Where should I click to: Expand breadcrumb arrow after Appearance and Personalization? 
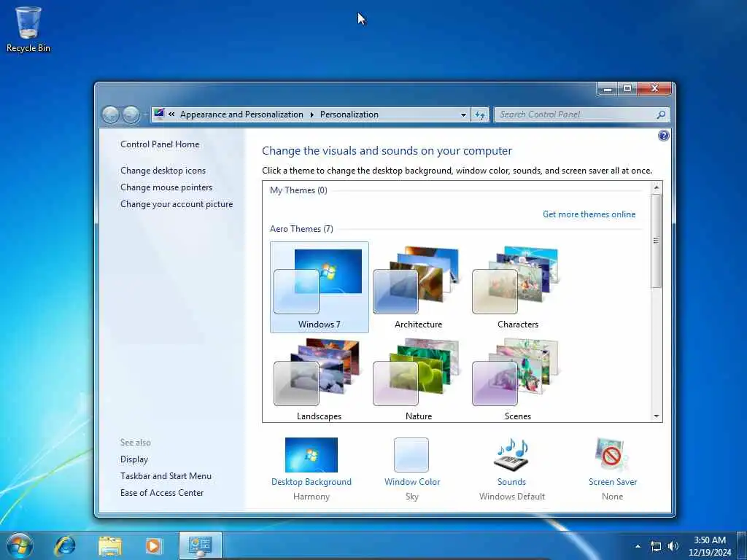311,114
